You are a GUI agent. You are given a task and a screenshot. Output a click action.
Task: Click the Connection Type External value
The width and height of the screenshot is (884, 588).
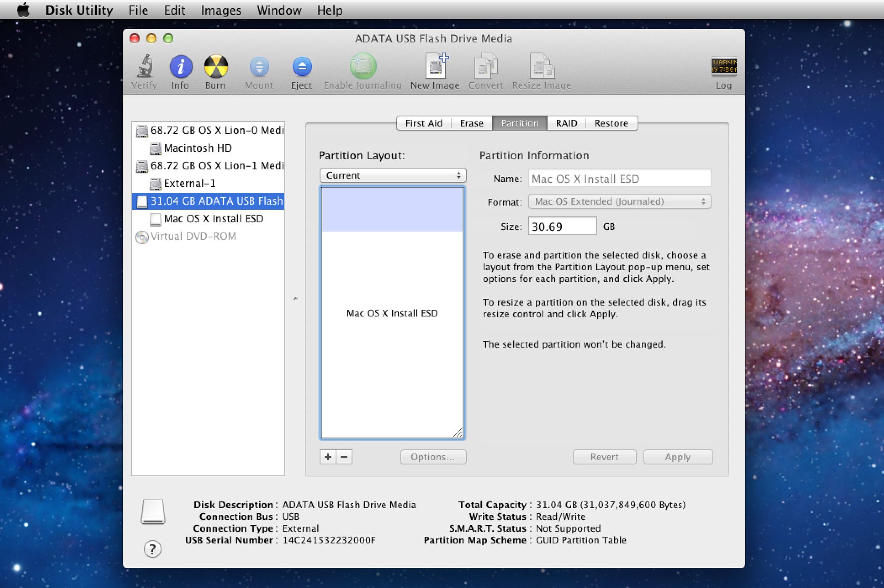tap(301, 528)
